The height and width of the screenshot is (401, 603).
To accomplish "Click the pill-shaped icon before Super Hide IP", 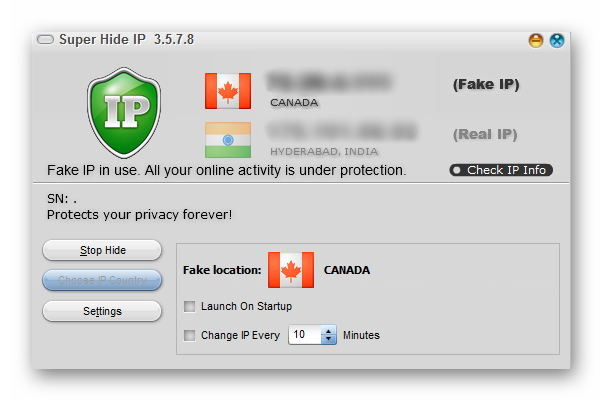I will point(45,40).
